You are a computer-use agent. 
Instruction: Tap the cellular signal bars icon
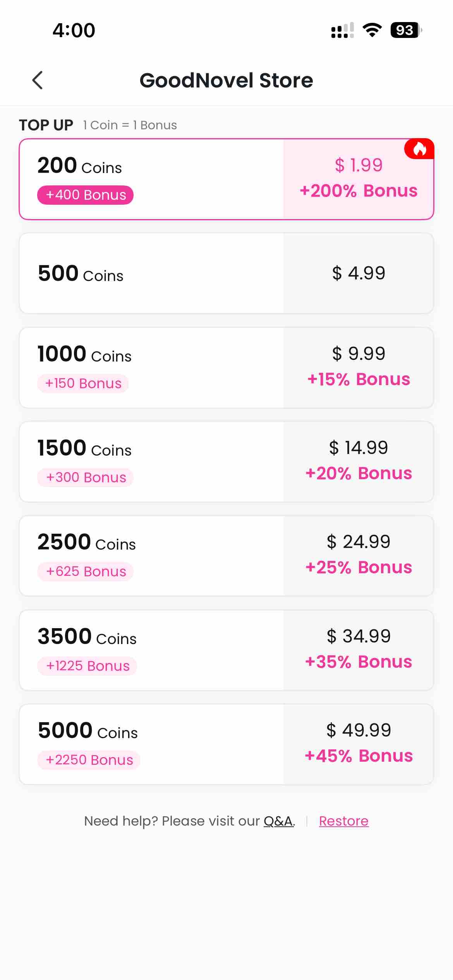pos(342,30)
